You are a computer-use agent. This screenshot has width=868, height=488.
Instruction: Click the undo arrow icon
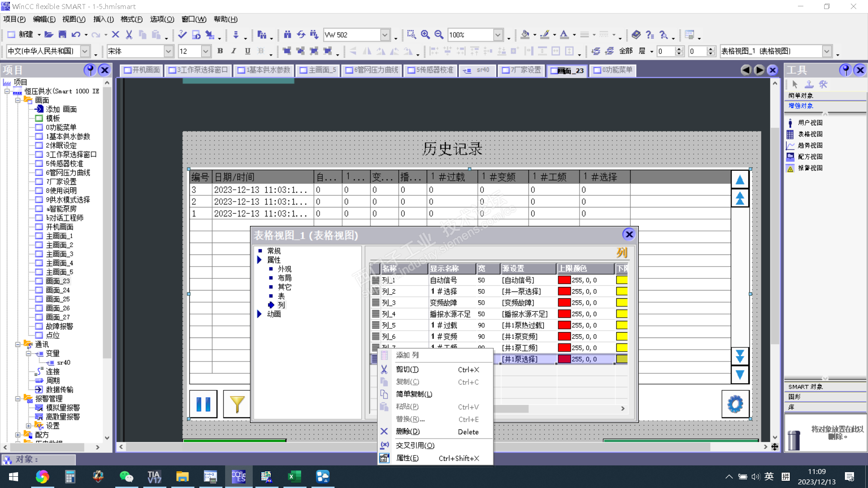(x=75, y=35)
